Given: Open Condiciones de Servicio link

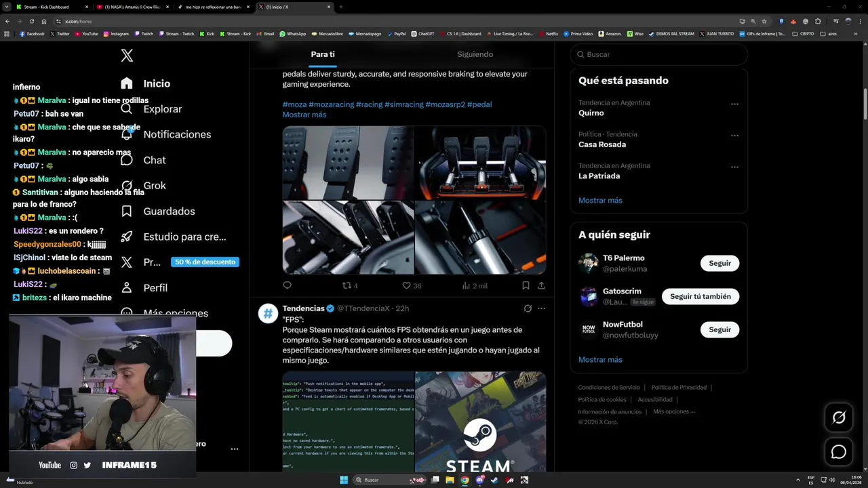Looking at the screenshot, I should pos(609,388).
